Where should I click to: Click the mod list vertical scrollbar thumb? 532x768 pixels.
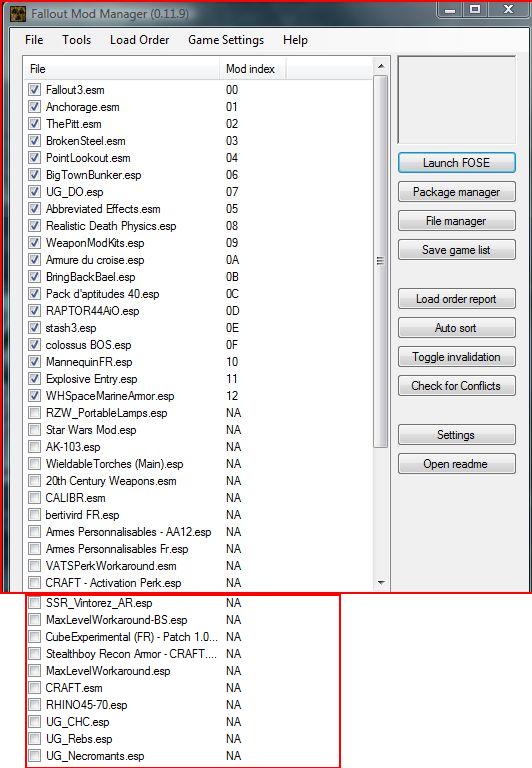pos(381,261)
